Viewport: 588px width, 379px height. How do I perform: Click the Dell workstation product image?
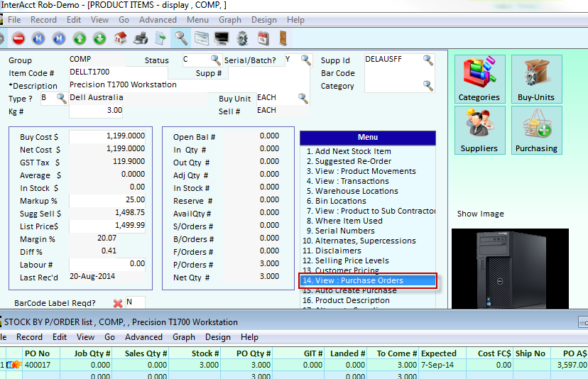(x=510, y=268)
